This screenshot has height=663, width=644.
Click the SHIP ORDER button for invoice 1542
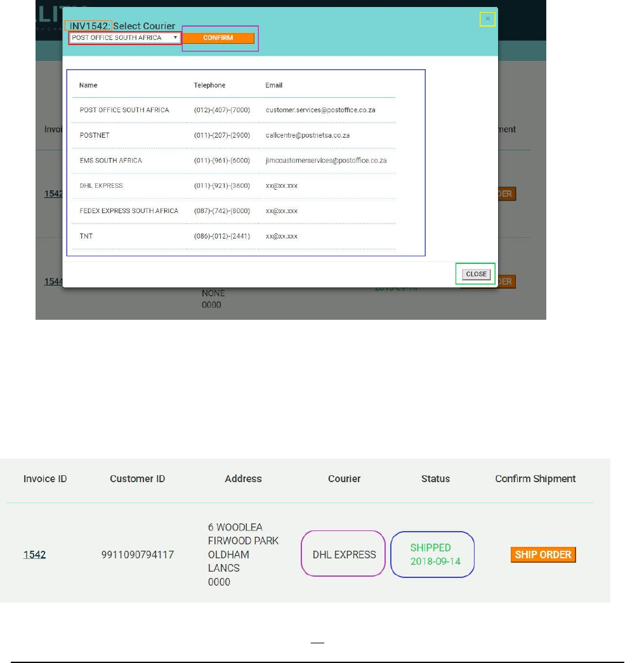543,555
